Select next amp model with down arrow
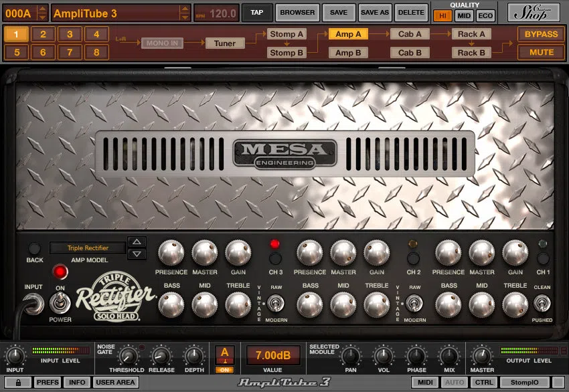 pyautogui.click(x=137, y=254)
